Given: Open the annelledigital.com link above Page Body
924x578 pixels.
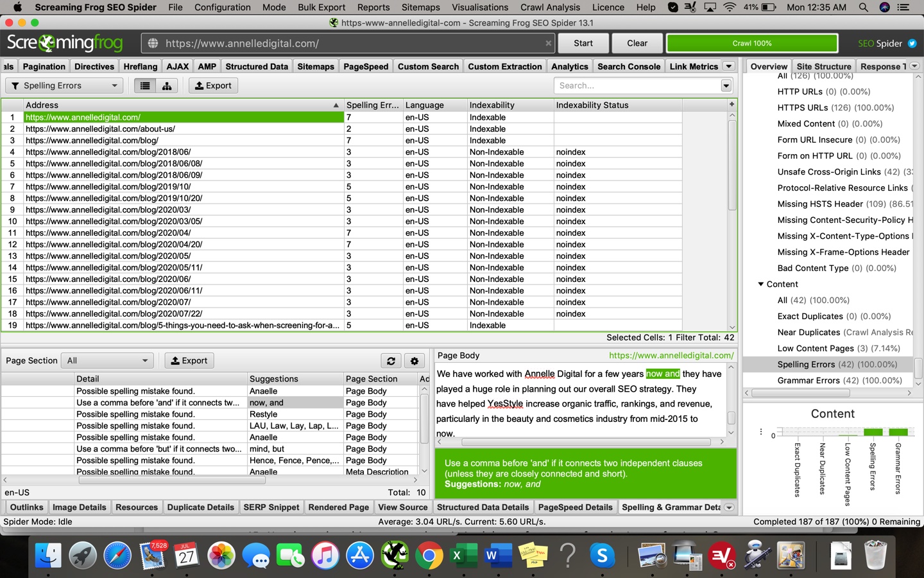Looking at the screenshot, I should 671,355.
